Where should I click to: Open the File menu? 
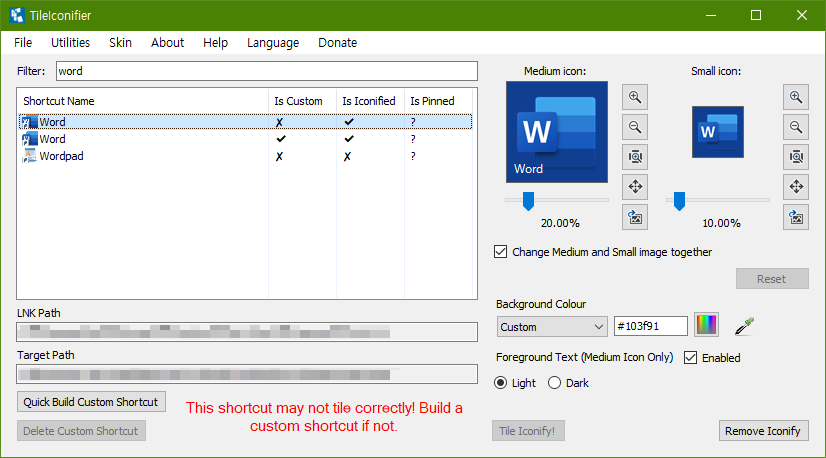point(23,43)
